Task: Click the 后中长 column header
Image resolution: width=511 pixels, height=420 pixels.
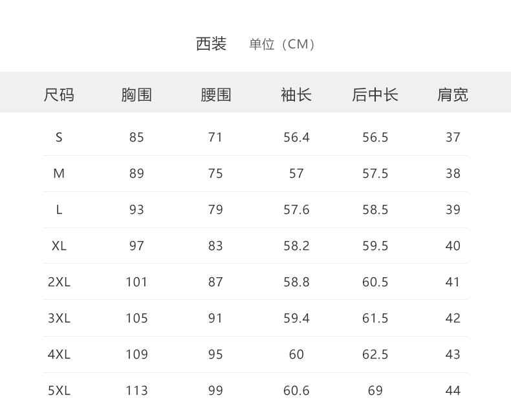Action: coord(375,95)
